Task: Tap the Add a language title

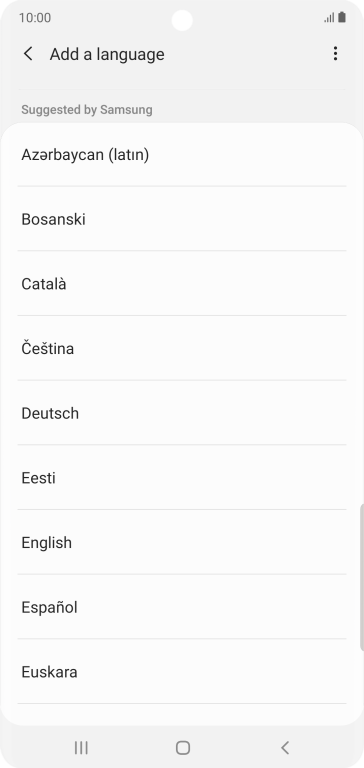Action: pos(107,54)
